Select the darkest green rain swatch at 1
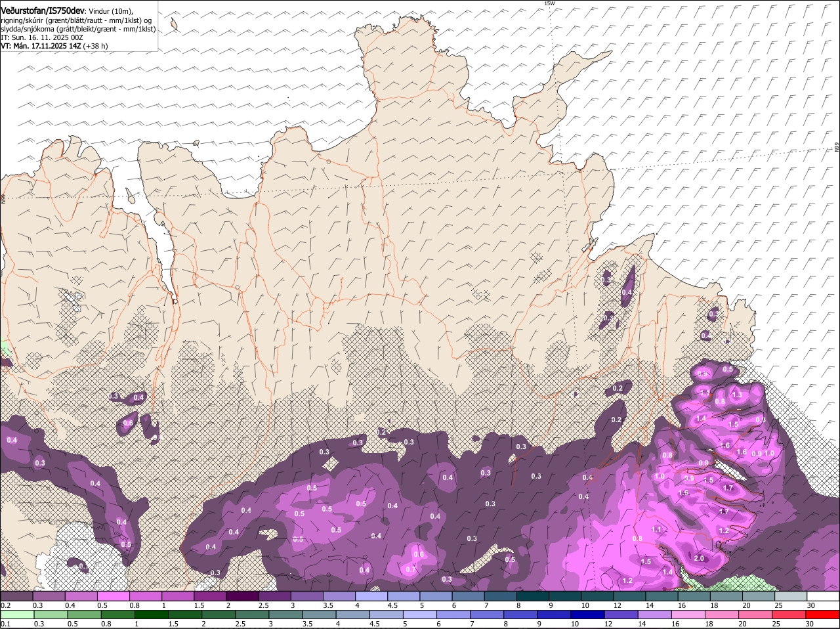The height and width of the screenshot is (629, 840). point(152,615)
